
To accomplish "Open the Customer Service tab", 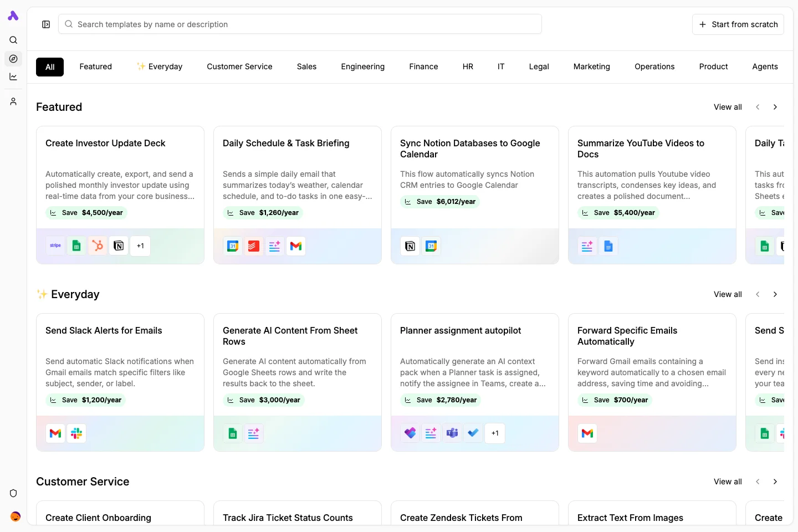I will coord(239,66).
